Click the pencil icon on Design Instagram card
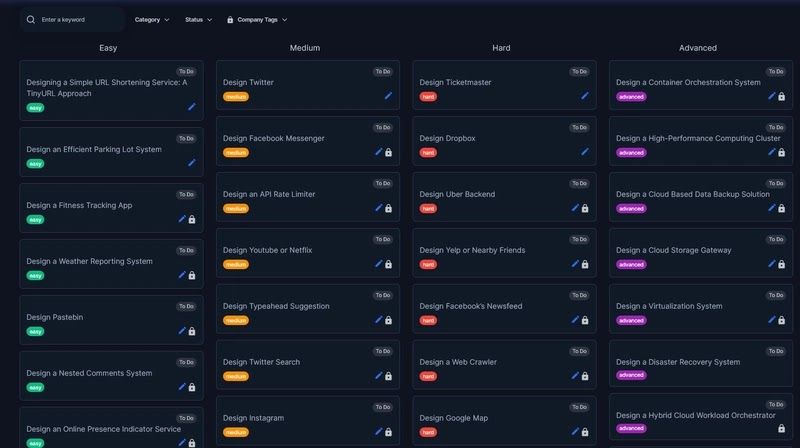 click(x=378, y=431)
